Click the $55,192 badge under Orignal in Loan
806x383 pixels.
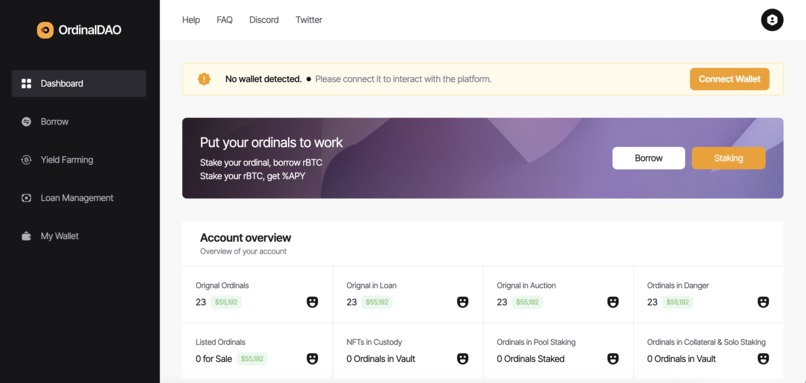[x=377, y=302]
